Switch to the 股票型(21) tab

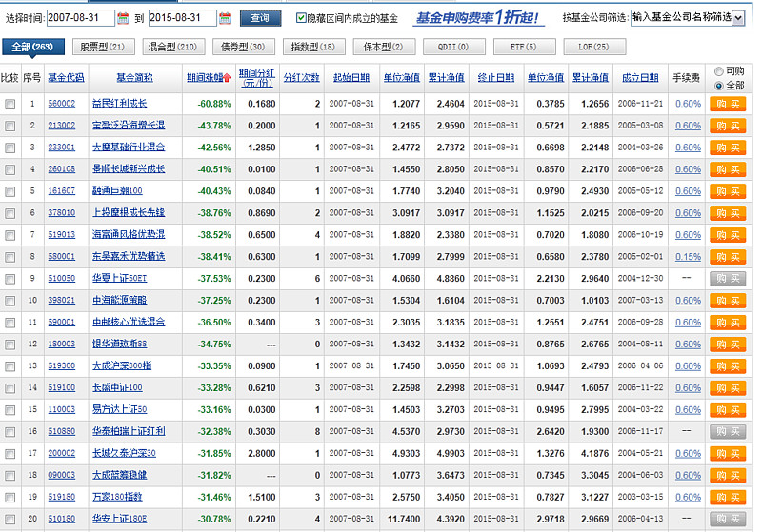tap(103, 47)
